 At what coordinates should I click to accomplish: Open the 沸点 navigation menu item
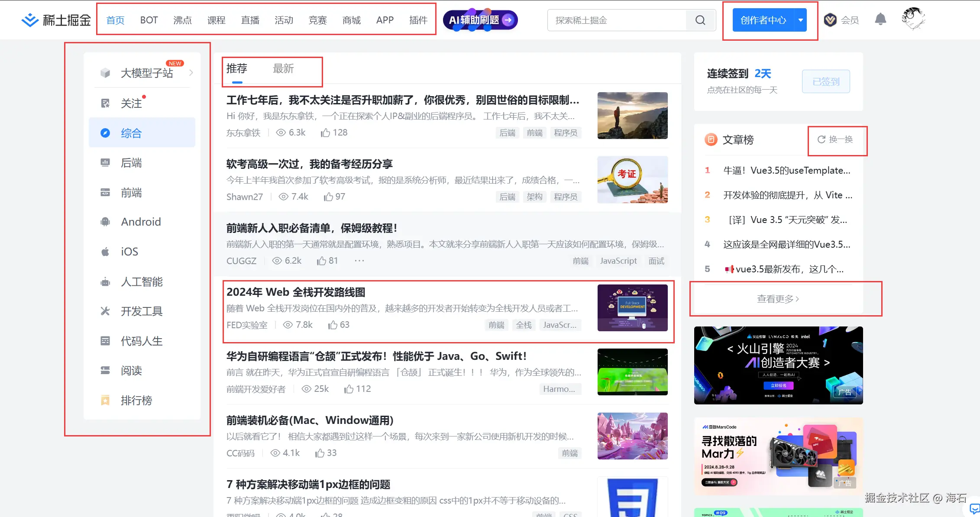(x=182, y=20)
